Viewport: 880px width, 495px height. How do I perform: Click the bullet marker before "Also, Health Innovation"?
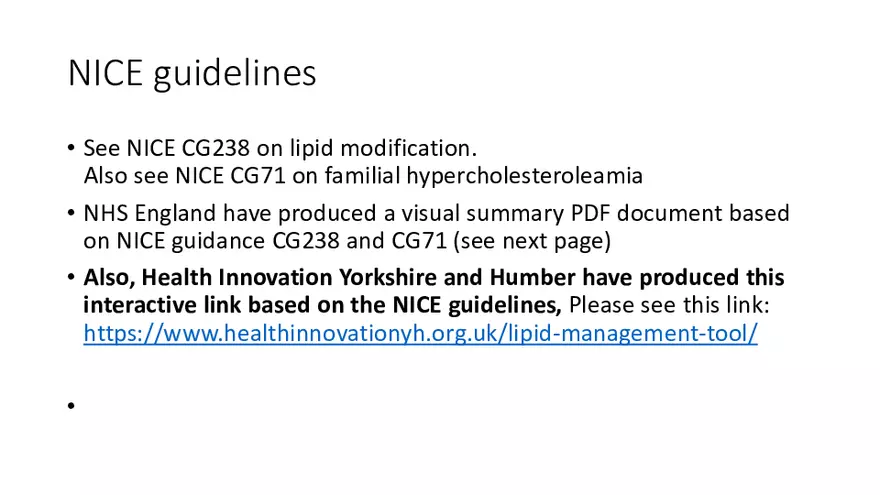click(72, 277)
